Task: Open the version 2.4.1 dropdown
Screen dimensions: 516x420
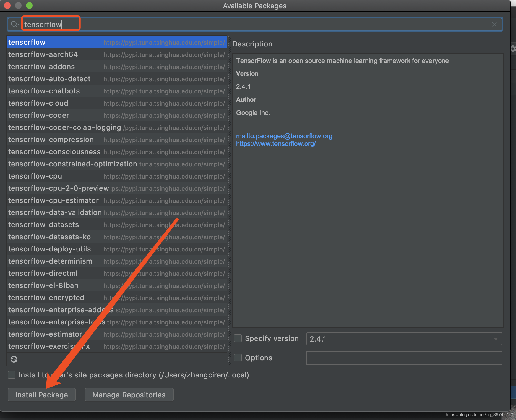Action: pyautogui.click(x=404, y=339)
